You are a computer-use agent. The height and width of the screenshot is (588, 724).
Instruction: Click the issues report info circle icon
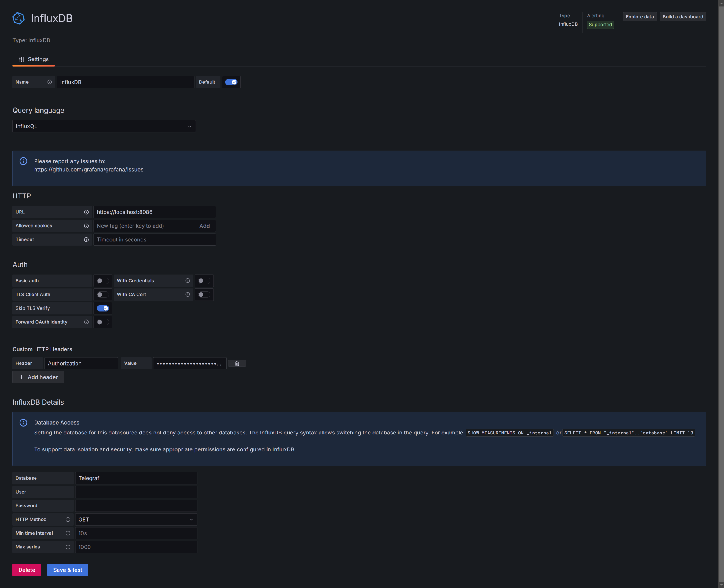tap(23, 161)
